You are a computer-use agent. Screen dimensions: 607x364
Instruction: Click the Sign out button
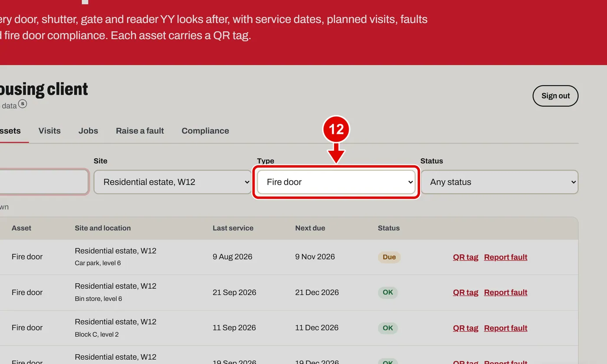[x=555, y=96]
